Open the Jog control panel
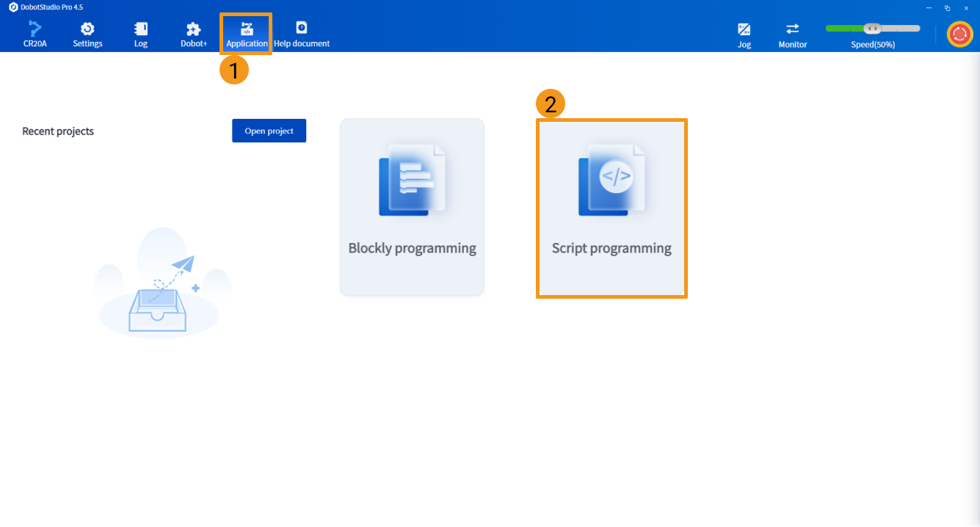 (x=744, y=33)
